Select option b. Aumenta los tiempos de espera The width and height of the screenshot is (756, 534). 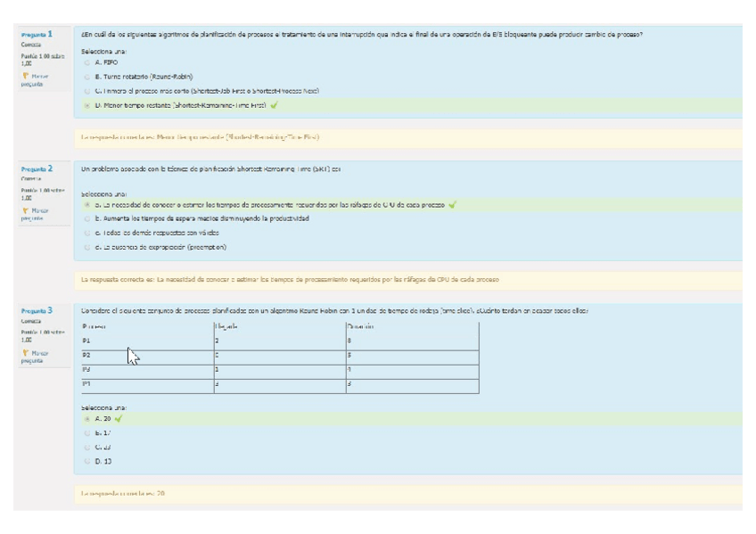pyautogui.click(x=87, y=218)
